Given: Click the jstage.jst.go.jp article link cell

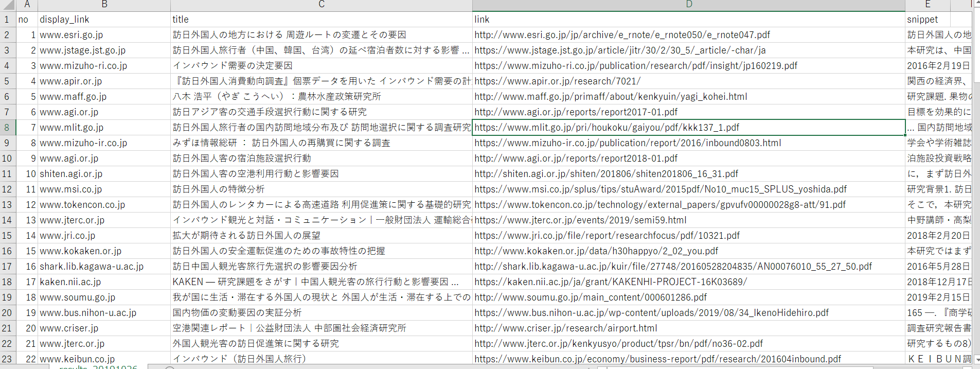Looking at the screenshot, I should pos(689,50).
